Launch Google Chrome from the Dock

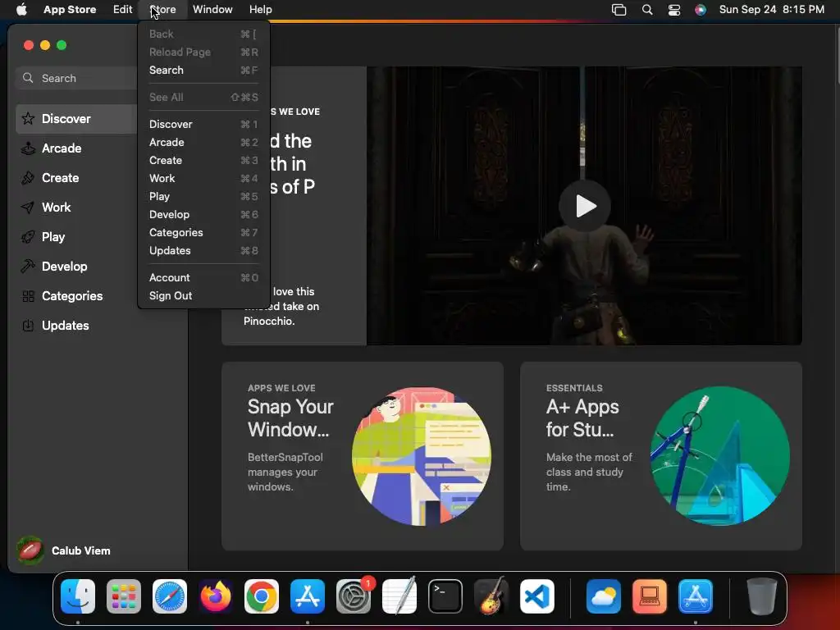click(x=262, y=596)
